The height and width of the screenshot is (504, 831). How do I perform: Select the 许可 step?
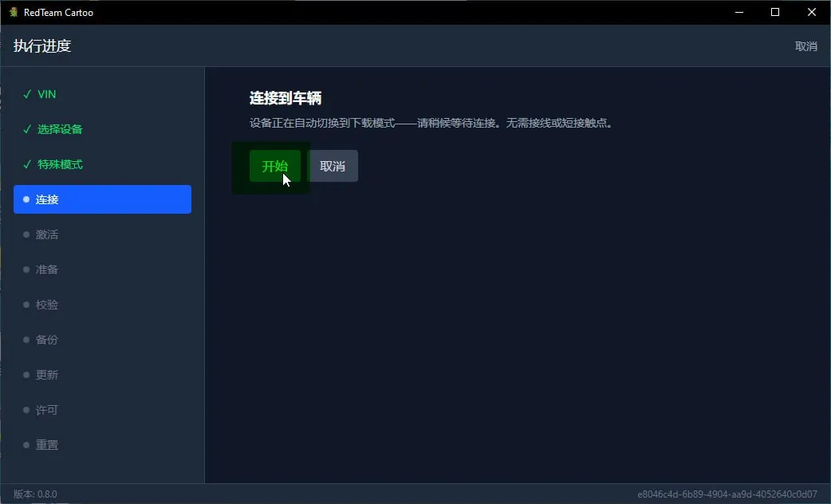tap(102, 410)
